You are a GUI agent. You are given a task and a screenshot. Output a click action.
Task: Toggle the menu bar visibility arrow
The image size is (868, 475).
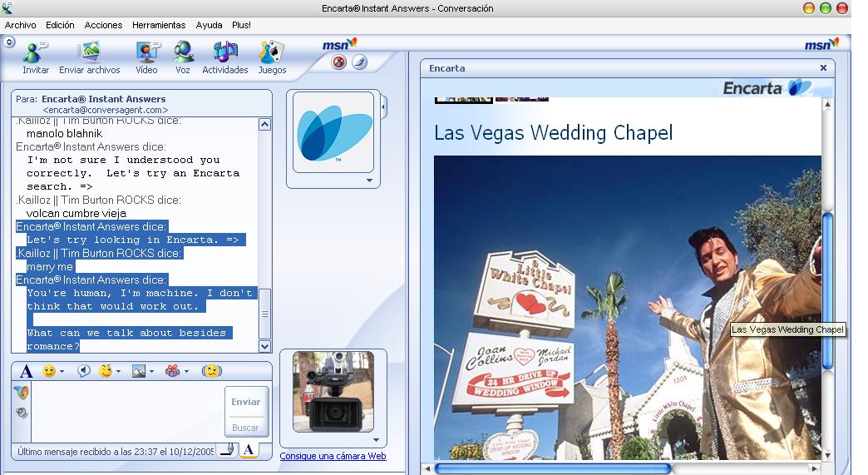[9, 42]
